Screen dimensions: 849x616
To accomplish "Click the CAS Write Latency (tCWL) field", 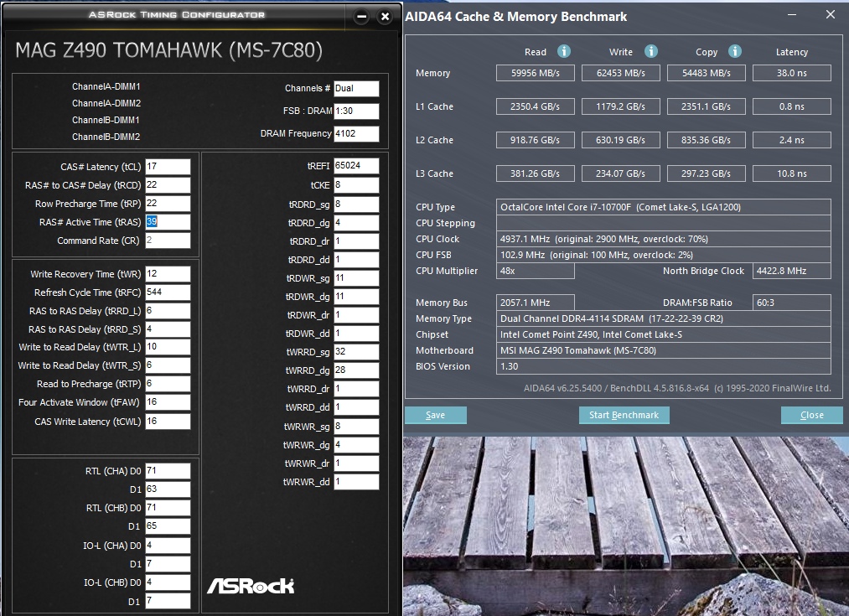I will [168, 421].
